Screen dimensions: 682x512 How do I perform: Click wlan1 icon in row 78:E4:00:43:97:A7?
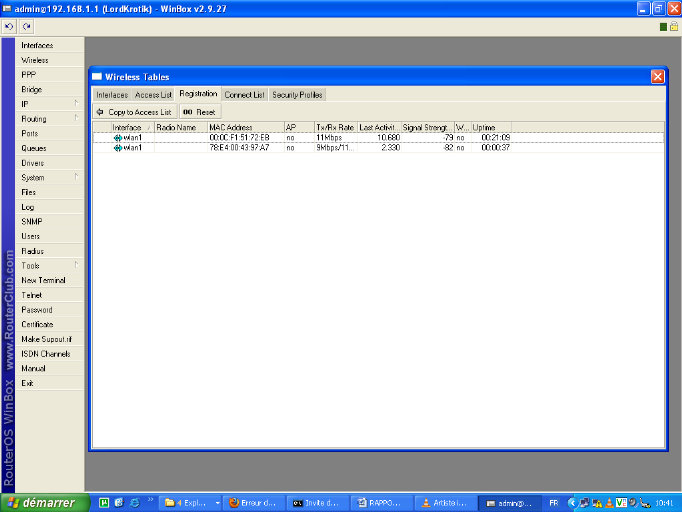coord(117,148)
